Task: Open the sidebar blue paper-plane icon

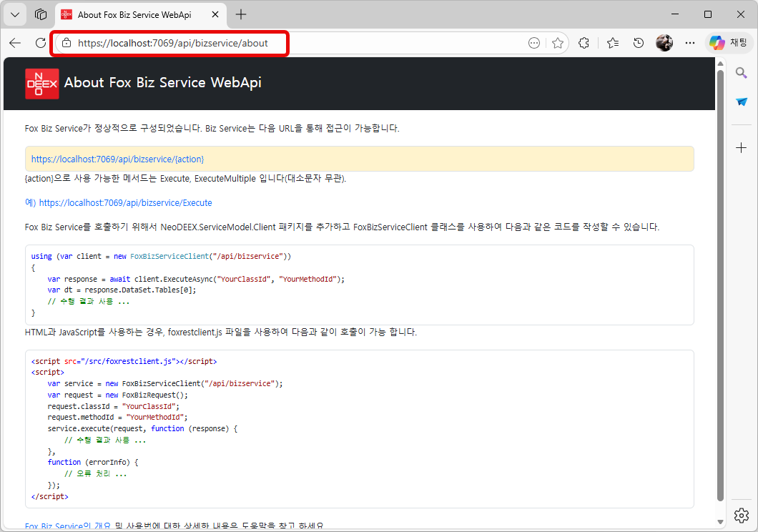Action: click(741, 102)
